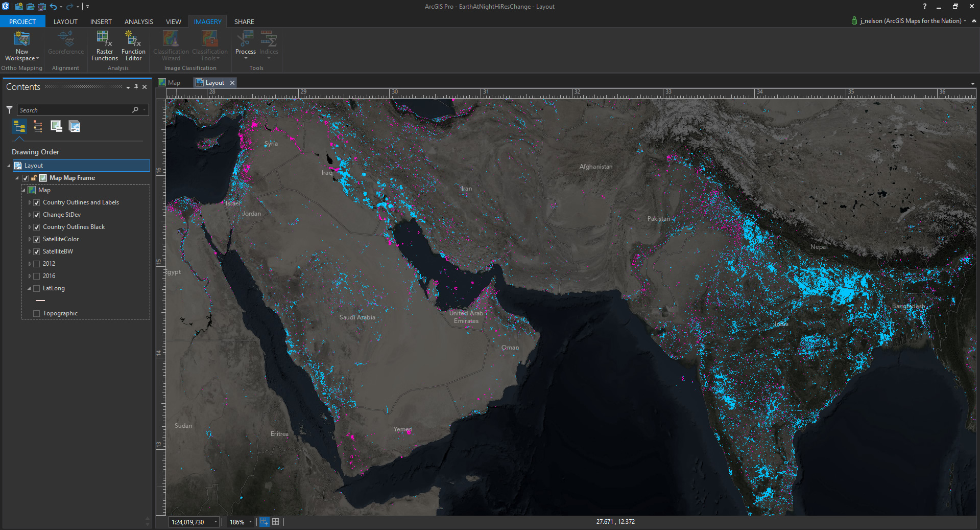Viewport: 980px width, 530px height.
Task: Expand the SatelliteColor layer
Action: [30, 239]
